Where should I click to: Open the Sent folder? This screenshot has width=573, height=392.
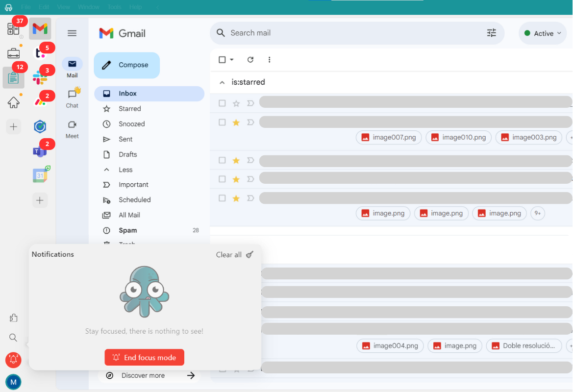pyautogui.click(x=125, y=139)
